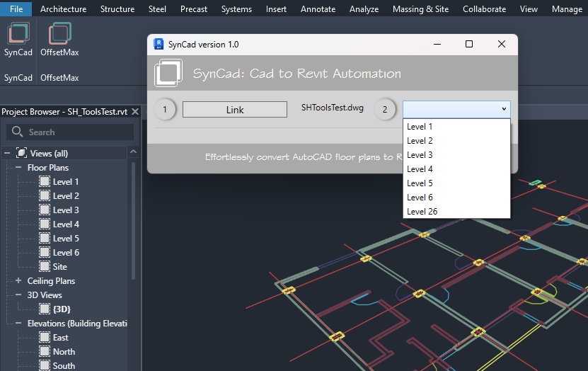Click the search magnifier icon in Project Browser

pyautogui.click(x=17, y=132)
